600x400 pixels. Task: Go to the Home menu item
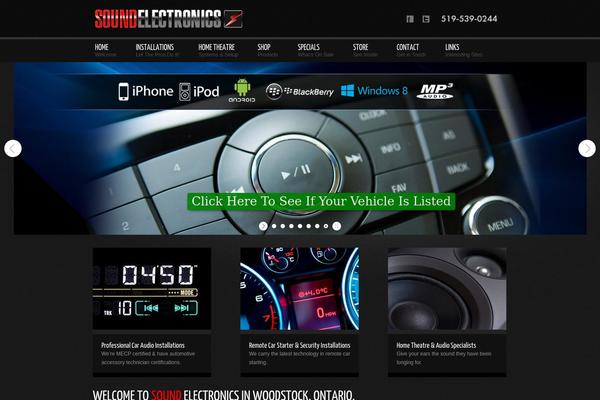[101, 47]
